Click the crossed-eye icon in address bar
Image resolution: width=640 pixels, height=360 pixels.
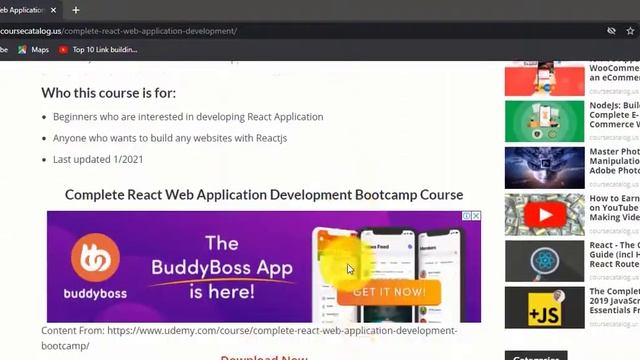tap(611, 31)
